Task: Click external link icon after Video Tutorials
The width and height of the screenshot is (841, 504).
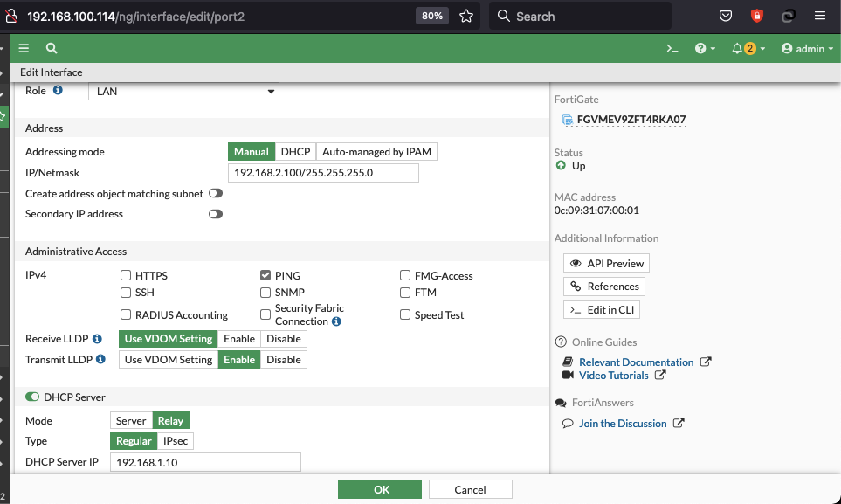Action: point(660,376)
